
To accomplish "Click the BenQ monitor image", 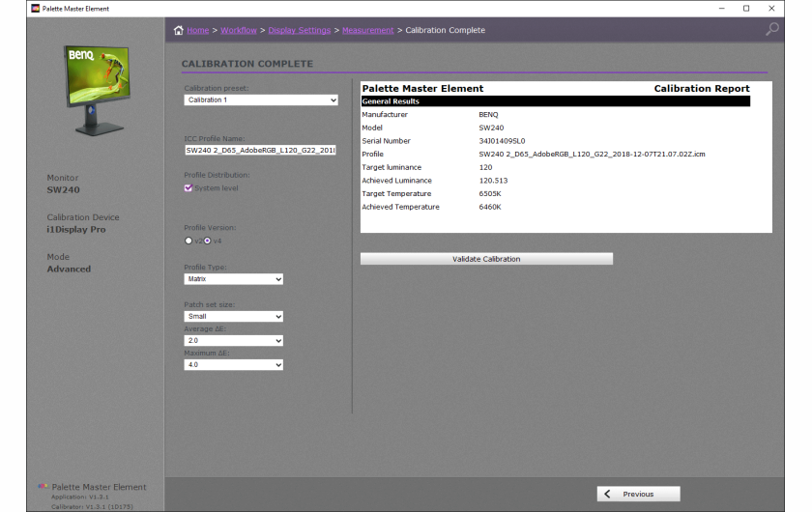I will (x=98, y=90).
